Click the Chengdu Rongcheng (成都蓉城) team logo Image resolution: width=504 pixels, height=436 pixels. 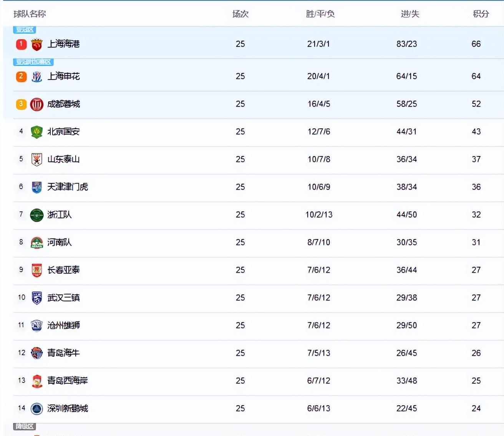(36, 104)
